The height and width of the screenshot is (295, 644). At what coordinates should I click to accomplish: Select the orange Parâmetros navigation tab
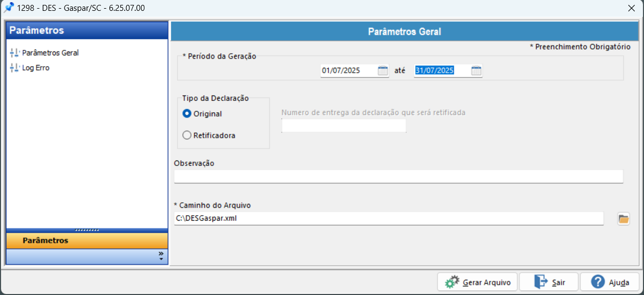[x=87, y=240]
